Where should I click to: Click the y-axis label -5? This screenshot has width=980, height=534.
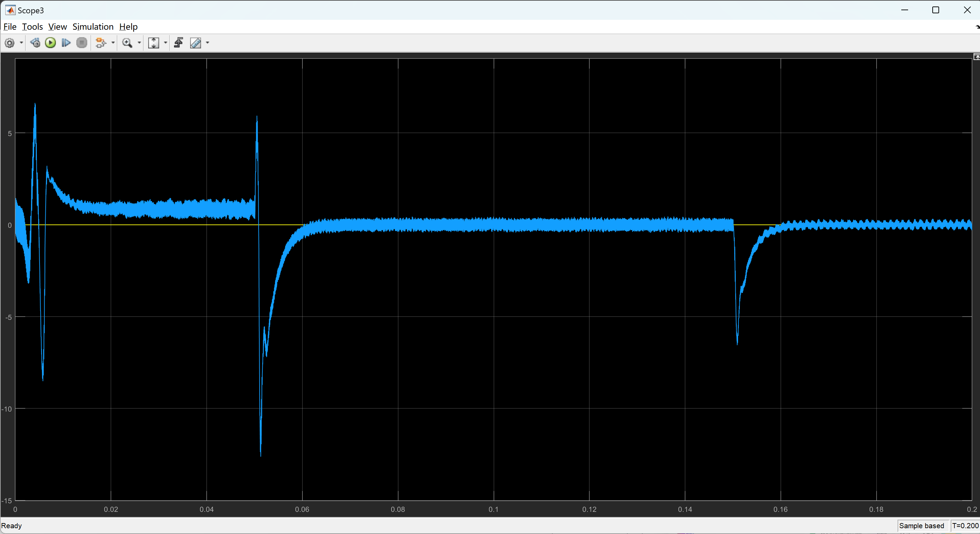(9, 317)
